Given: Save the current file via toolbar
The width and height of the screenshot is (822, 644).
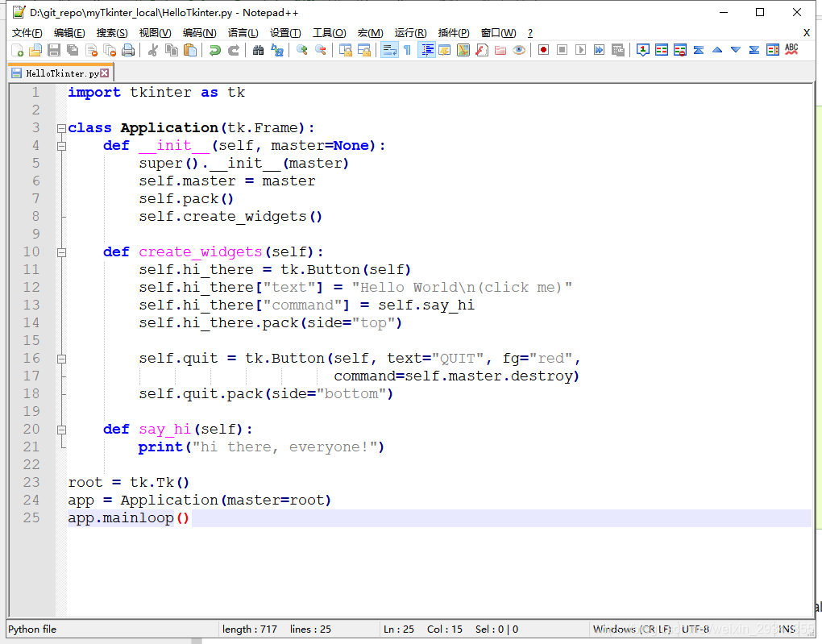Looking at the screenshot, I should [x=53, y=50].
